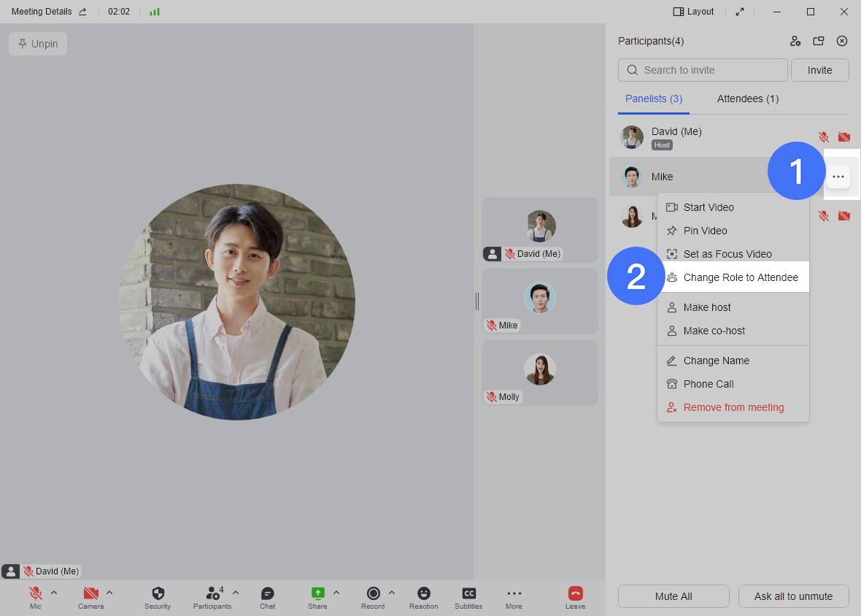Click the Host badge under David

(x=663, y=145)
